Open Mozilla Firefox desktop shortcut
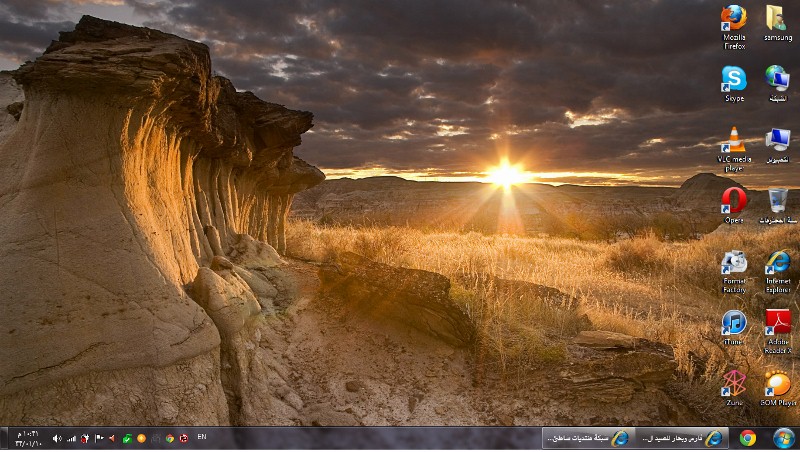 [x=734, y=19]
